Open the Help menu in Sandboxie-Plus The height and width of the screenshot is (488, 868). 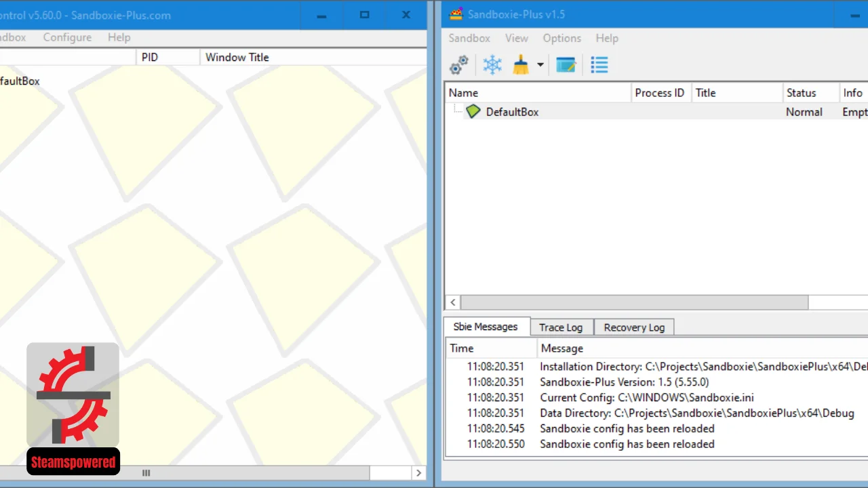[607, 38]
